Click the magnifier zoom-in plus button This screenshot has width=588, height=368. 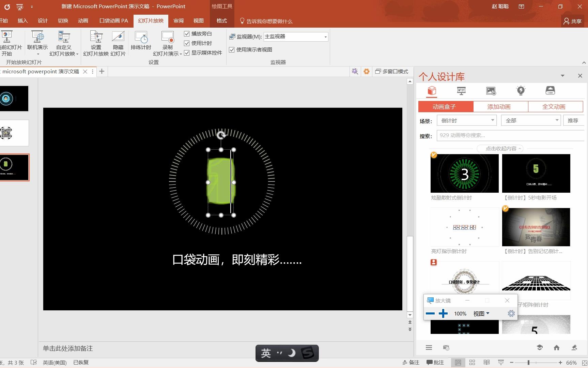coord(443,313)
